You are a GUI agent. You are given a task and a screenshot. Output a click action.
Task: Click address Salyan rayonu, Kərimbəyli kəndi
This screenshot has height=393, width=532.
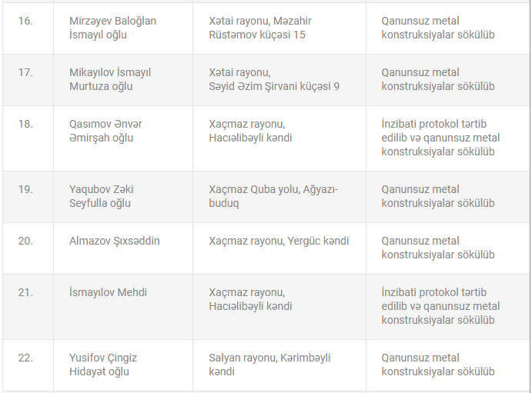[x=269, y=365]
